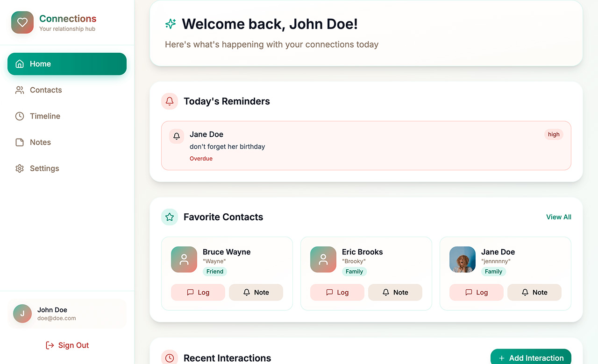Viewport: 598px width, 364px height.
Task: Click John Doe's account avatar at bottom left
Action: (22, 313)
